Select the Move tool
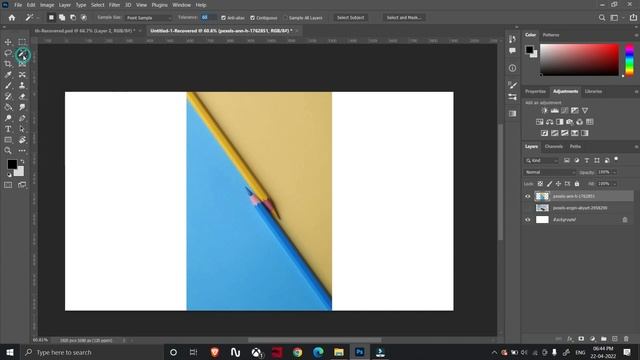This screenshot has height=360, width=640. tap(8, 42)
